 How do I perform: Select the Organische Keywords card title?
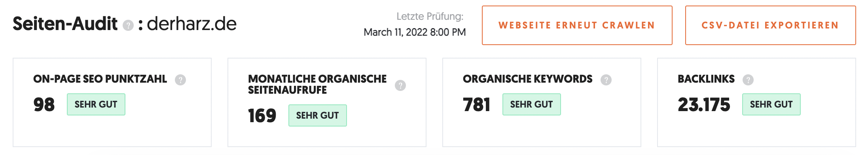pyautogui.click(x=528, y=79)
